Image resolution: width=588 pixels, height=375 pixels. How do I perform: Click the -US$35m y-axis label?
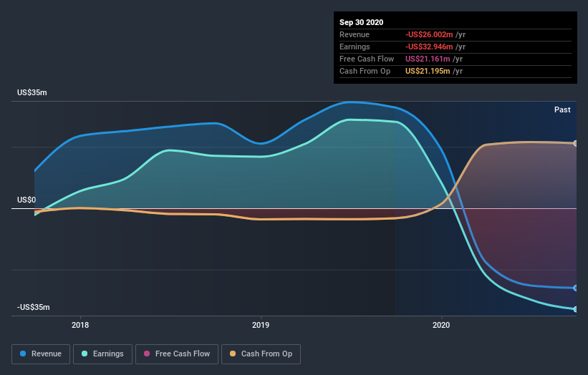tap(34, 307)
